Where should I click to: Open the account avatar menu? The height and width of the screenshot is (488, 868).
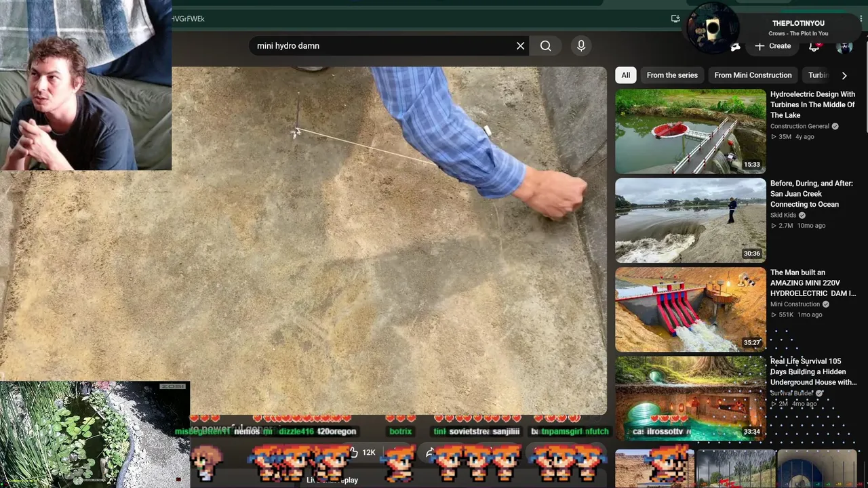point(844,46)
